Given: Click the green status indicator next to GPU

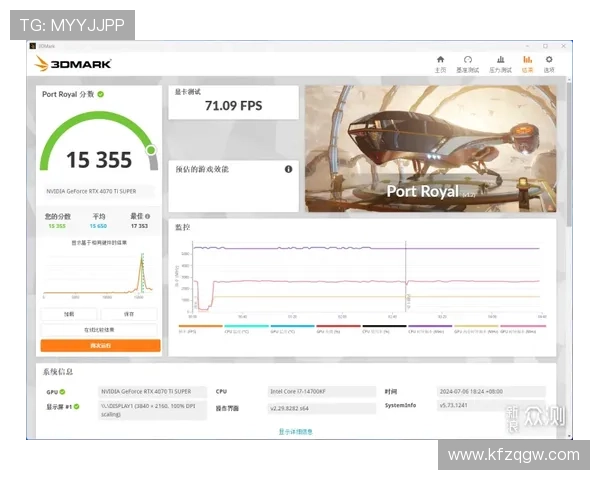Looking at the screenshot, I should pos(63,392).
